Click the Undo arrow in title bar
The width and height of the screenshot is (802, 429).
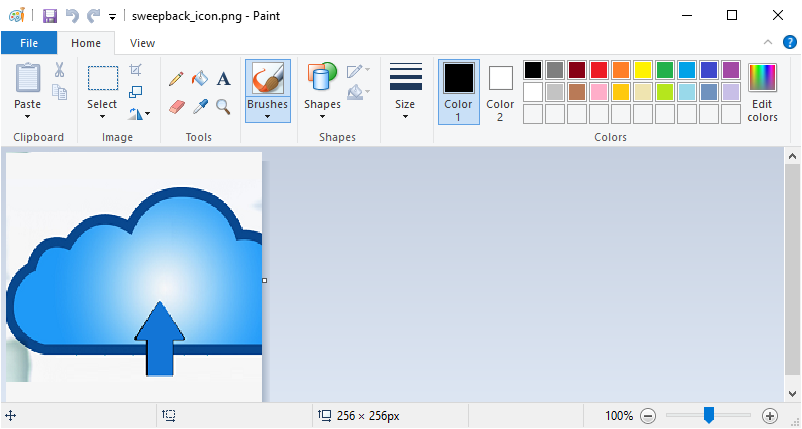pyautogui.click(x=72, y=16)
